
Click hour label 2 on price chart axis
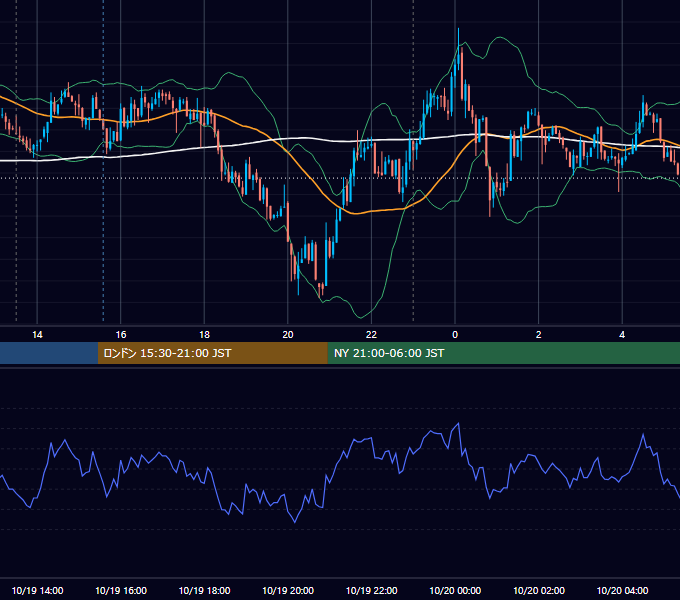click(539, 335)
